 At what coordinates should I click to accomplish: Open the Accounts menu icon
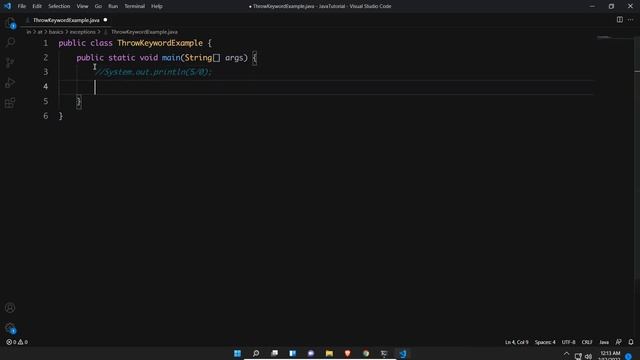point(10,308)
